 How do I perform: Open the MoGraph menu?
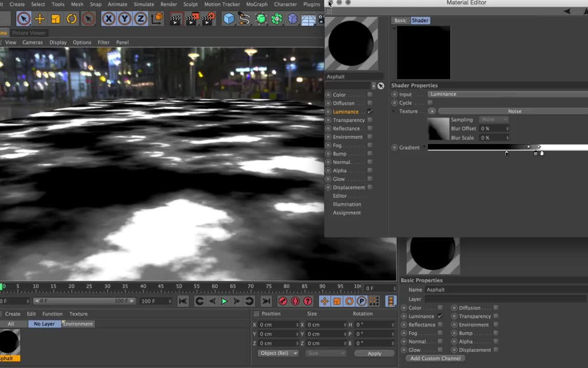(x=257, y=4)
